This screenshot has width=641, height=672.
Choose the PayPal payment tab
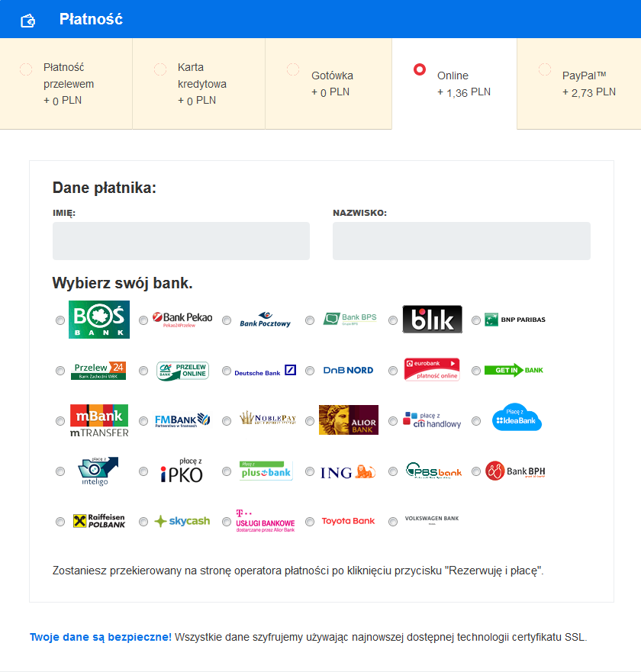pyautogui.click(x=579, y=84)
